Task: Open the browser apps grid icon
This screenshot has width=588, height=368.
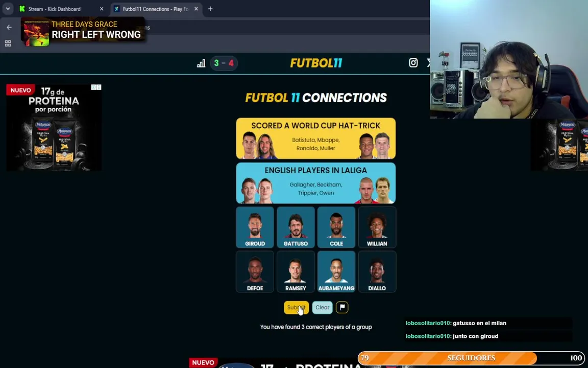Action: pyautogui.click(x=8, y=43)
